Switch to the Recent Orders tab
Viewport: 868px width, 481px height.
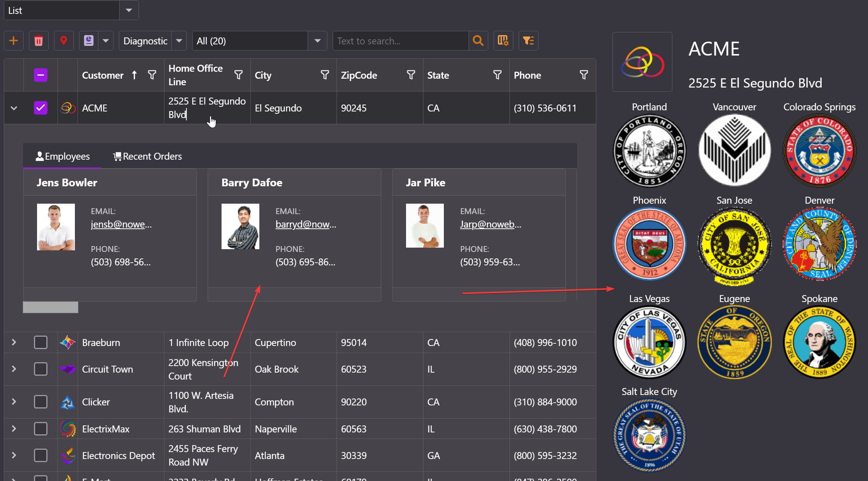pyautogui.click(x=147, y=156)
